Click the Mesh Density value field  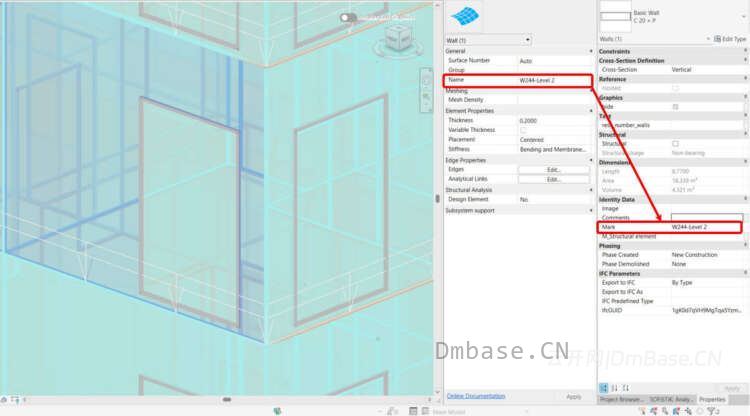point(555,100)
